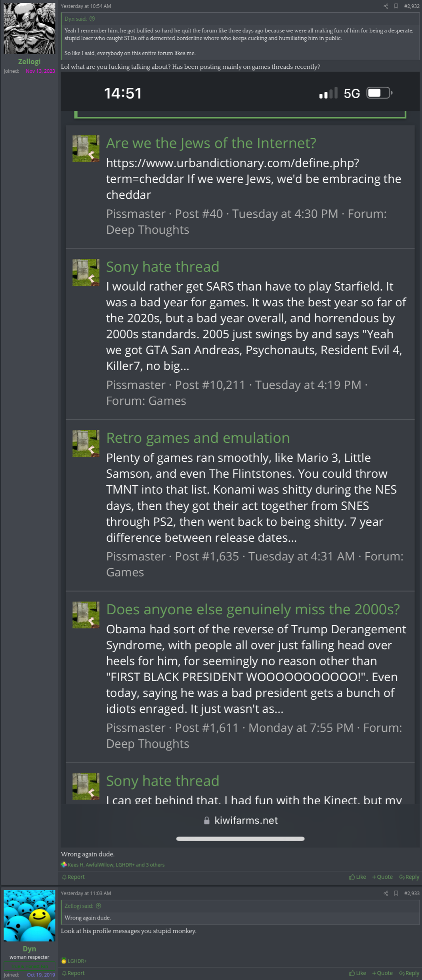Report Zellogi's post #2,932
Screen dimensions: 422x980
tap(73, 877)
